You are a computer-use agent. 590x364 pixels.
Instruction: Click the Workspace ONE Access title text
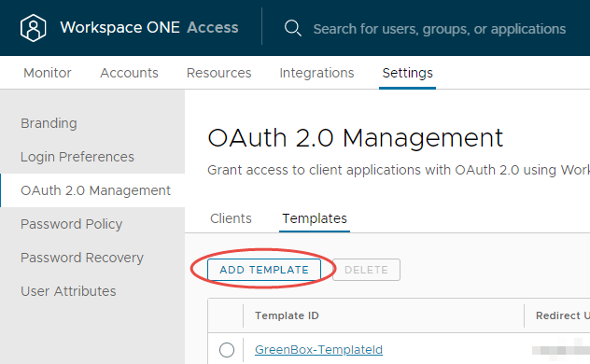point(149,27)
